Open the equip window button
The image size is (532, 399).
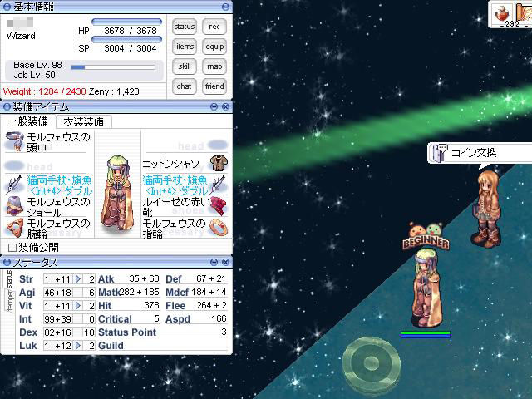pyautogui.click(x=214, y=47)
